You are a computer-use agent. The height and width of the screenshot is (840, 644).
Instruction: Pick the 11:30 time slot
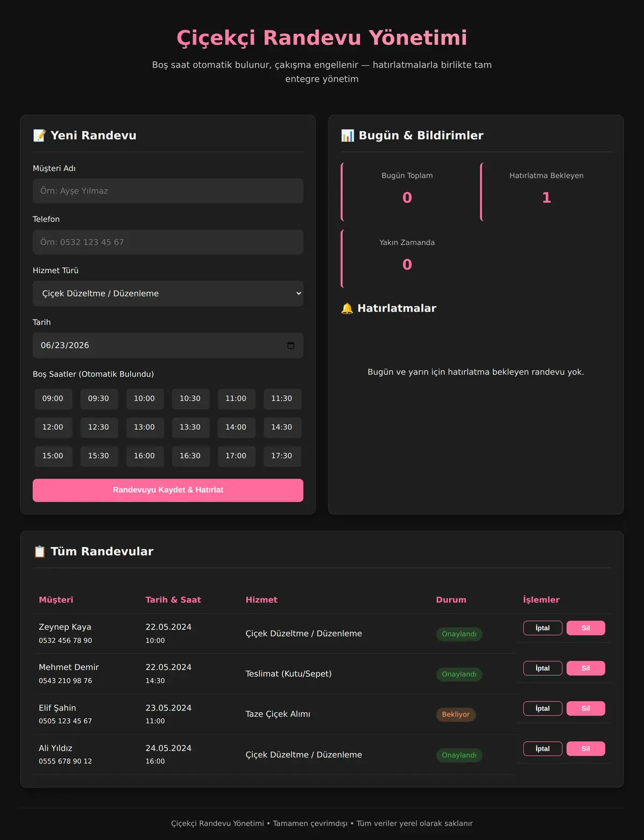[x=282, y=399]
